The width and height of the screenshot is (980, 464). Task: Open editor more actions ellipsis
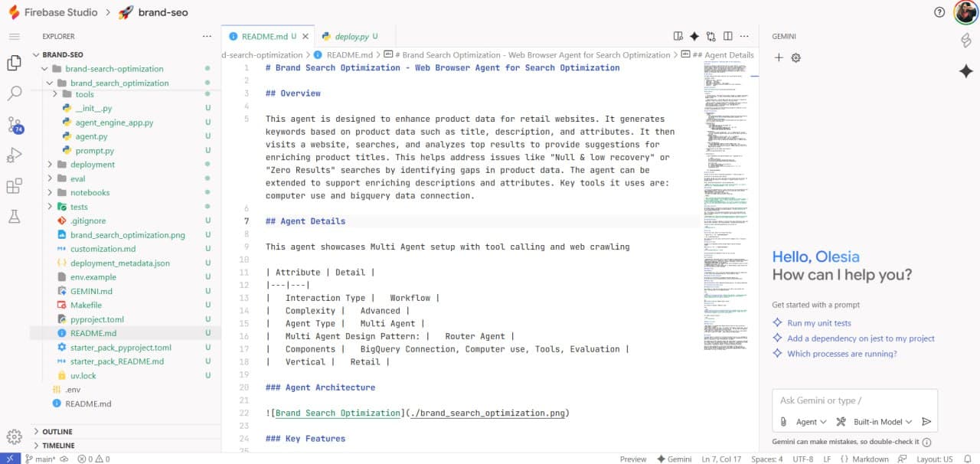coord(745,36)
